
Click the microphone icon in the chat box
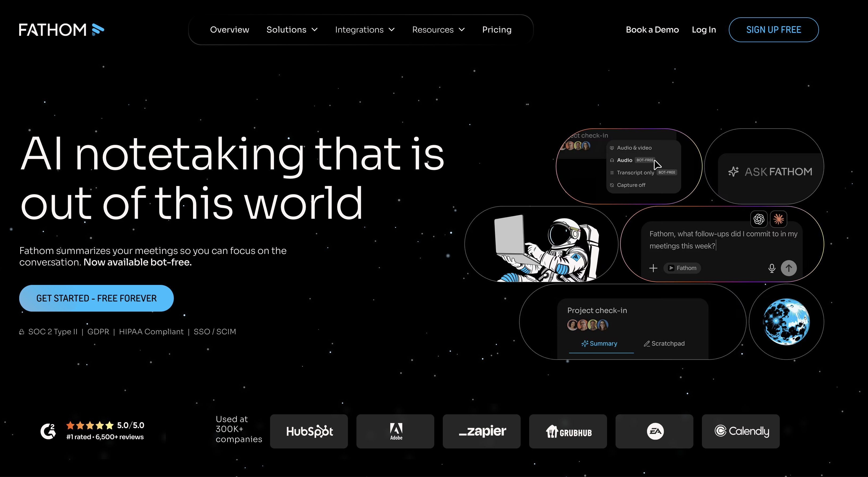click(772, 268)
